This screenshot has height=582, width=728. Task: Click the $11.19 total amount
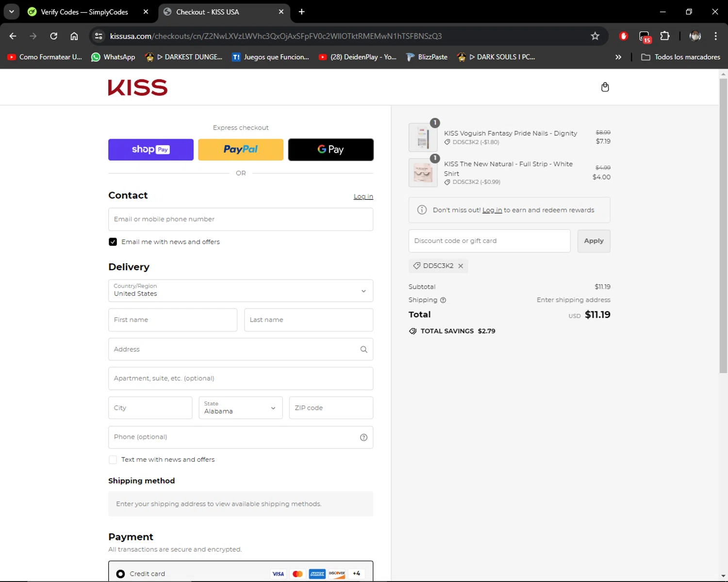pyautogui.click(x=597, y=315)
